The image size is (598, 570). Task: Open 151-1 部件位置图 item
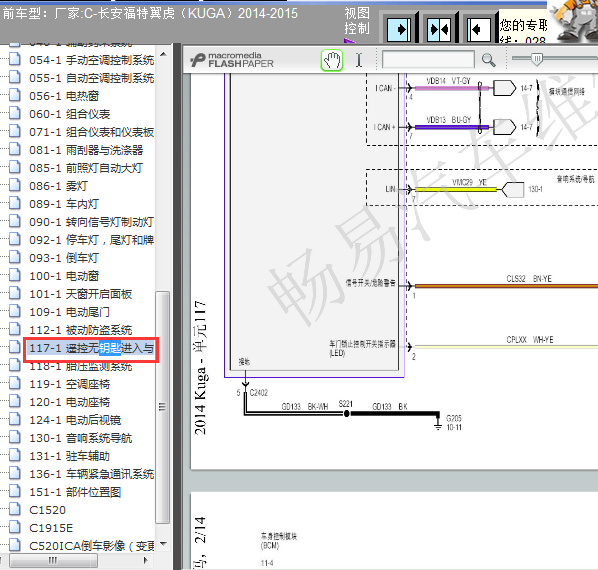pyautogui.click(x=75, y=492)
